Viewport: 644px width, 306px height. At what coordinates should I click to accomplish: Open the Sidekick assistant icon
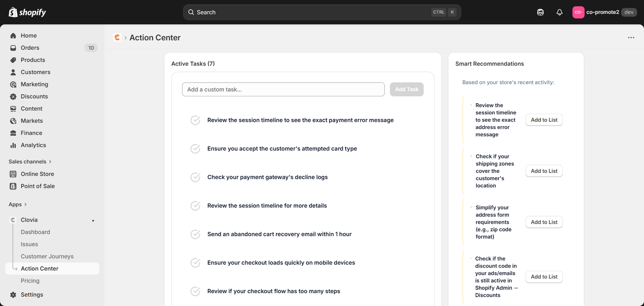[540, 12]
